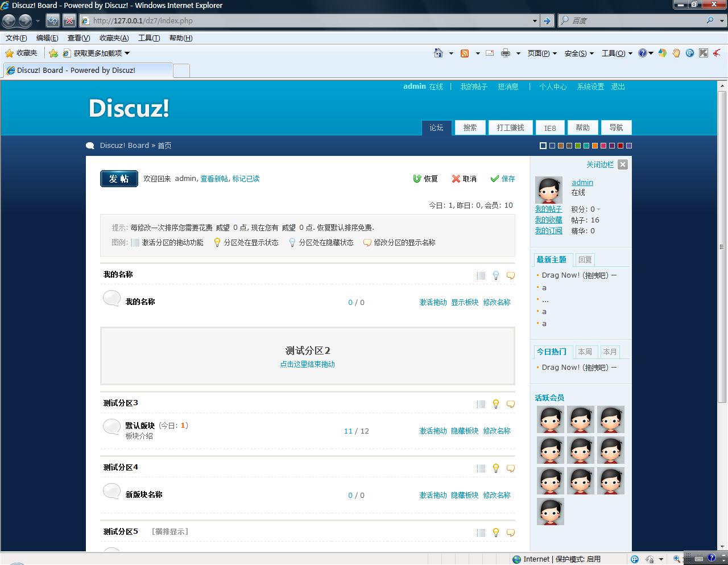Open the Favorites (收藏夹) star button

[x=21, y=53]
